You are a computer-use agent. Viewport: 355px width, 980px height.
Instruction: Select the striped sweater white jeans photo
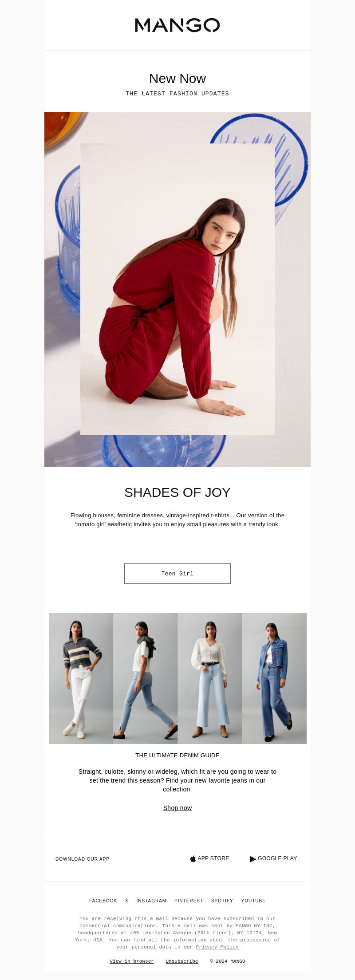[81, 678]
